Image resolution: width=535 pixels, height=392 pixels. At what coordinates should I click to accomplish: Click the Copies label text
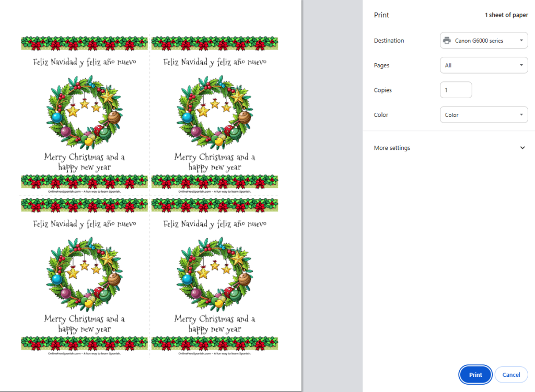click(382, 90)
